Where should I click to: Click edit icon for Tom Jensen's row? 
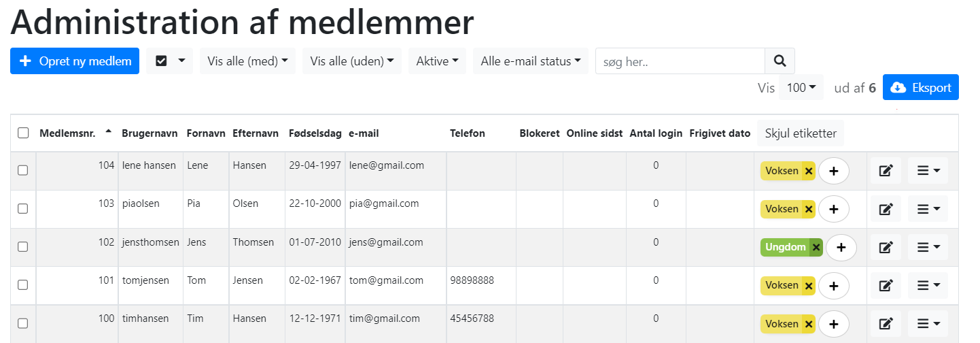[886, 286]
